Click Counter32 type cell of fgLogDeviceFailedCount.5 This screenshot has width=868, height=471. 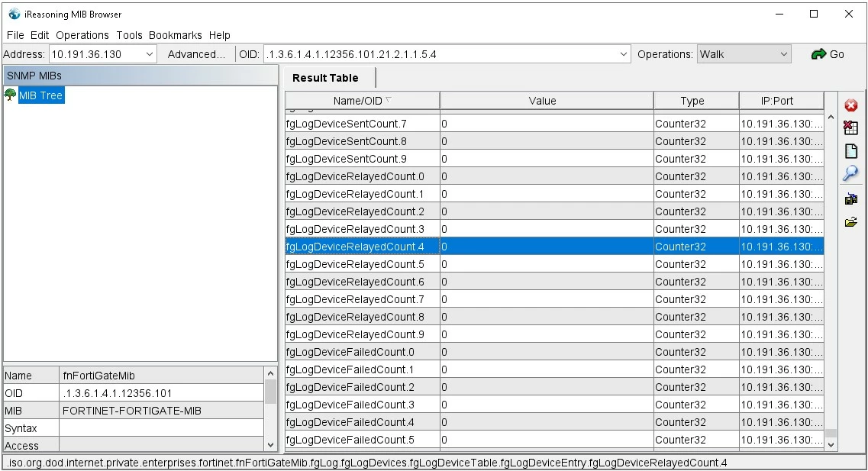[696, 440]
